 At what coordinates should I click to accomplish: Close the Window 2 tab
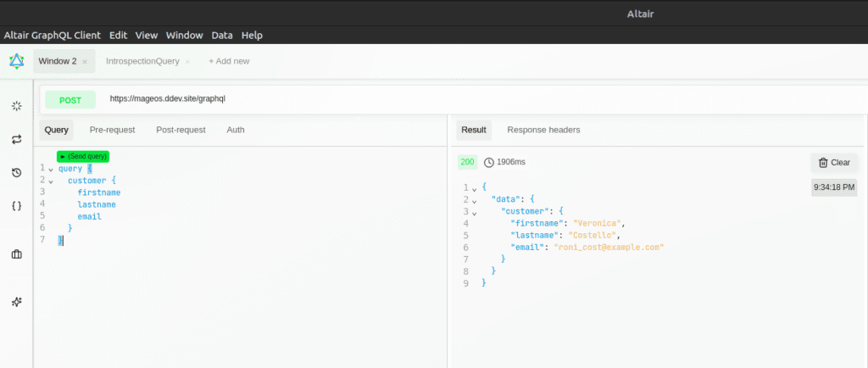tap(85, 62)
